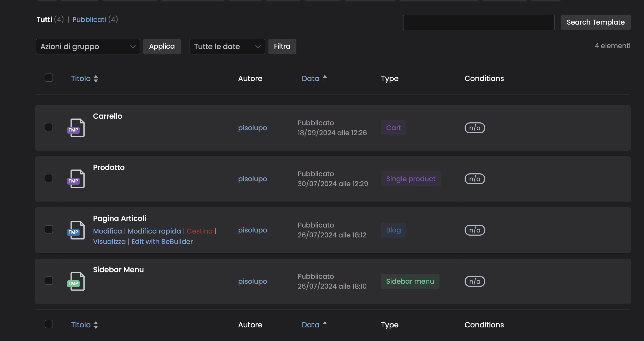This screenshot has height=341, width=644.
Task: Toggle the select-all checkbox in the bottom footer
Action: click(x=49, y=324)
